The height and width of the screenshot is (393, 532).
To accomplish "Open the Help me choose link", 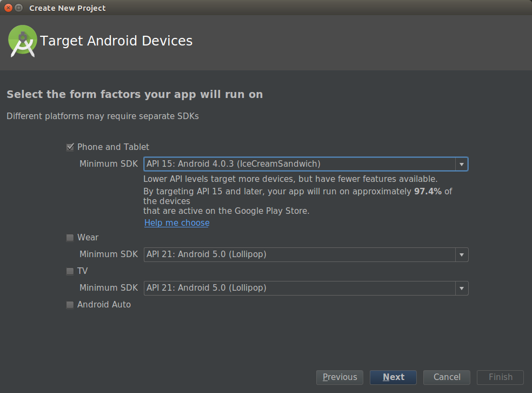I will click(x=177, y=223).
